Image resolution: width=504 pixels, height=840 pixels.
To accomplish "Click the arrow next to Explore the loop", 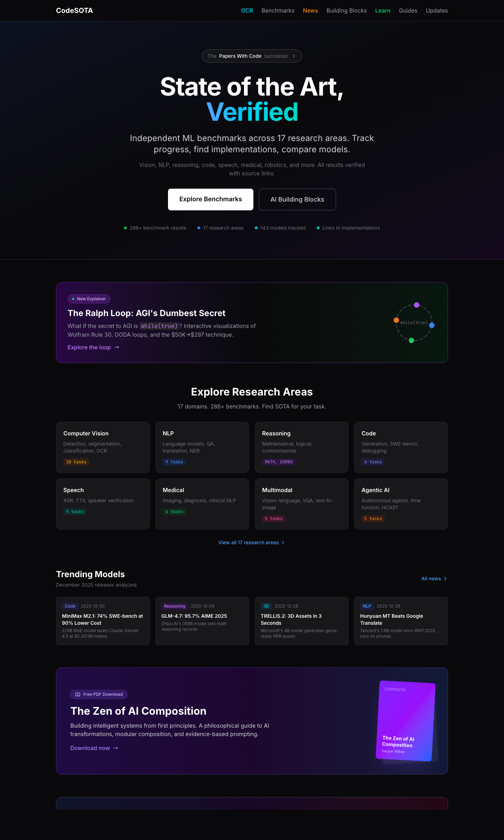I will tap(117, 347).
